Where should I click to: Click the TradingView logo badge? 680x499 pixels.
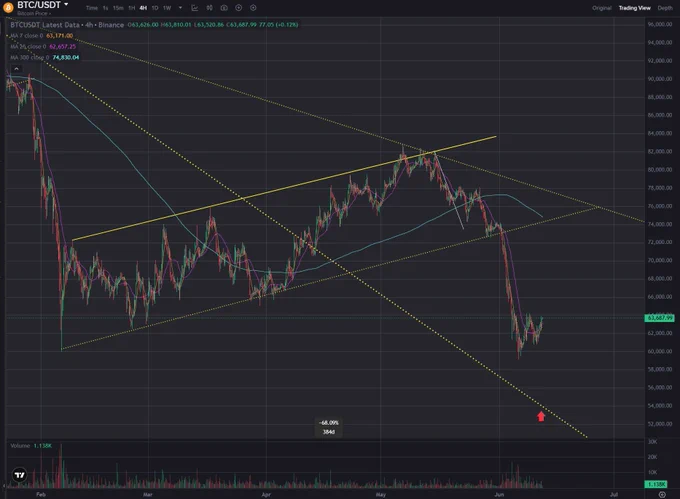tap(20, 475)
